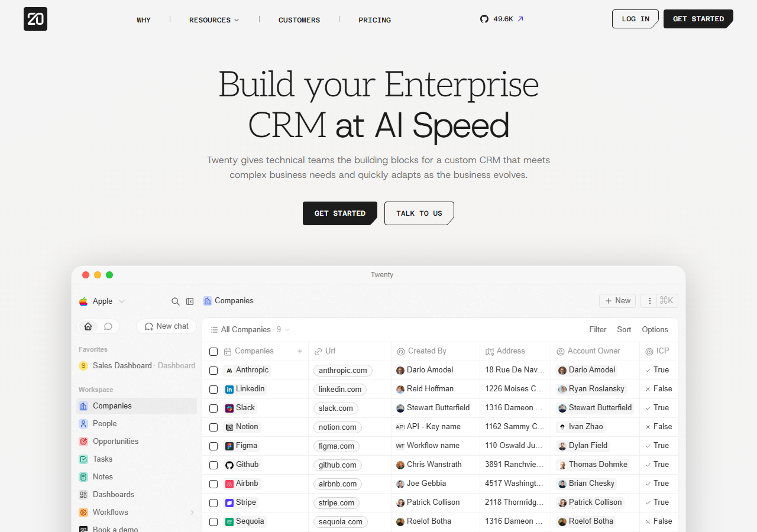
Task: Open People in workspace sidebar
Action: tap(137, 424)
